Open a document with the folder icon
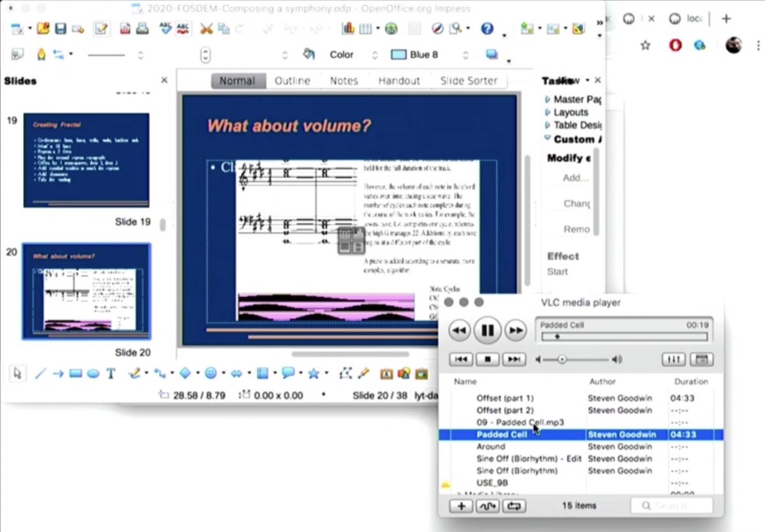Viewport: 765px width, 532px height. click(x=43, y=29)
